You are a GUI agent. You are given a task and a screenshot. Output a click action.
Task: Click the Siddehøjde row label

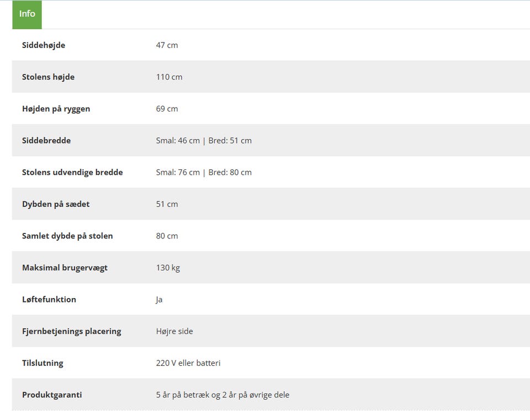[44, 45]
